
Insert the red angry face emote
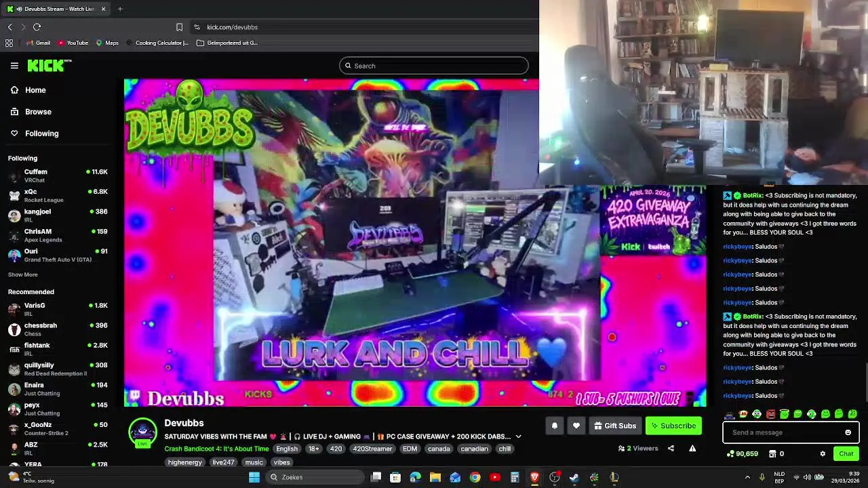(770, 414)
